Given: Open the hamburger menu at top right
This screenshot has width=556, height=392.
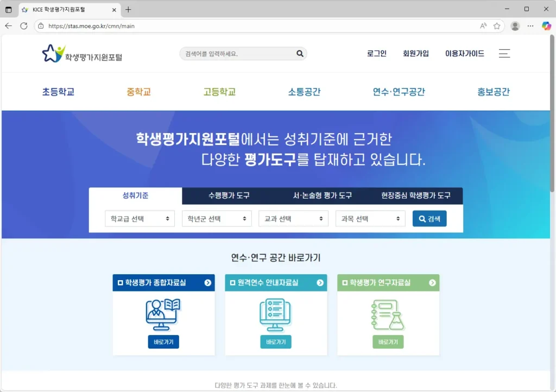Looking at the screenshot, I should coord(504,53).
